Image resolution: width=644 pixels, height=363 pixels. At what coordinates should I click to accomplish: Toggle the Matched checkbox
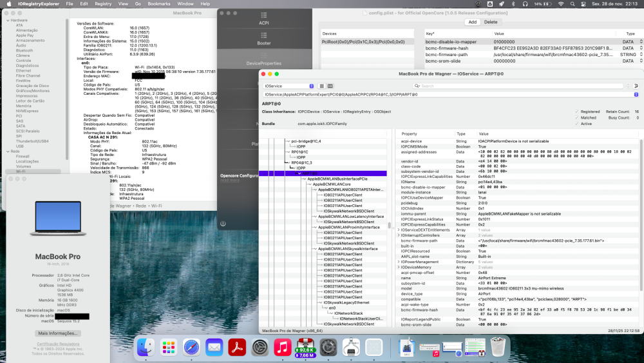point(576,117)
